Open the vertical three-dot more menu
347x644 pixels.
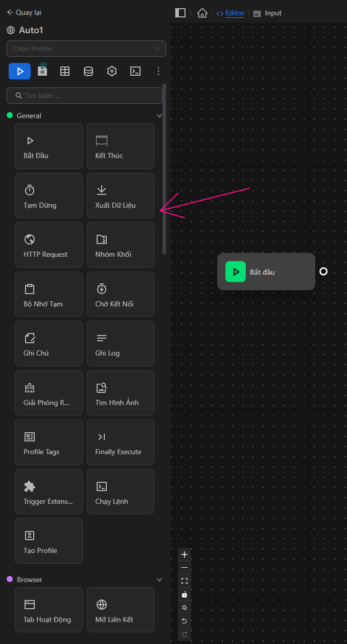158,71
